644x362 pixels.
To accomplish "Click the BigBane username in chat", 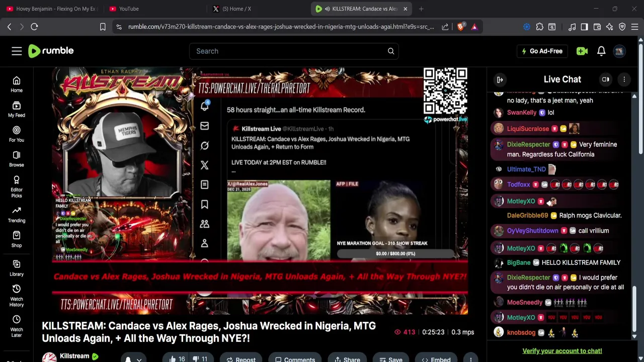I will tap(519, 262).
